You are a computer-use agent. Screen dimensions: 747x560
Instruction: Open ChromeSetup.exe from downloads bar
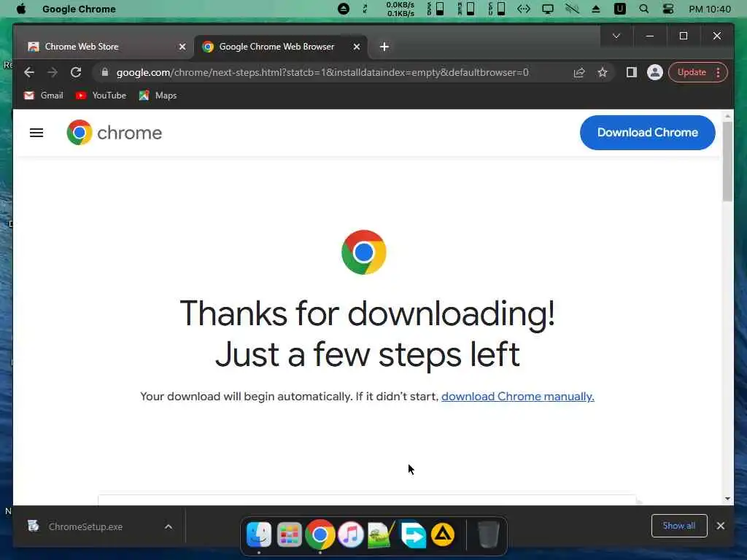coord(85,526)
